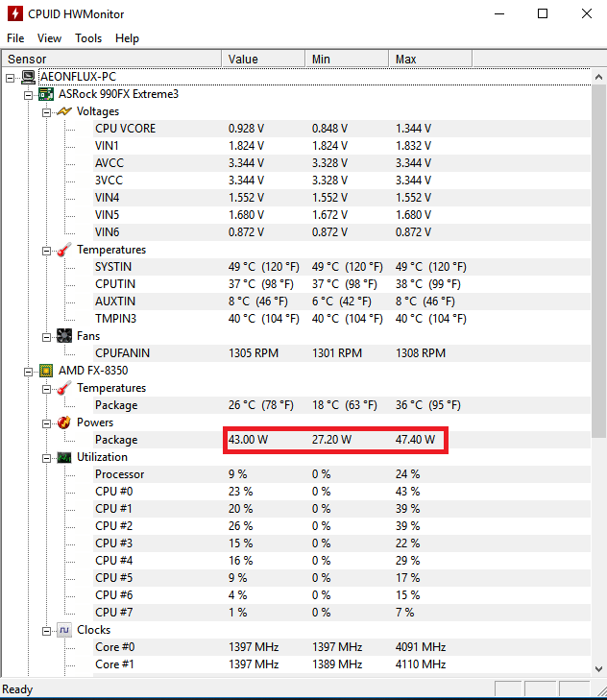Click the Fans fan icon

64,336
